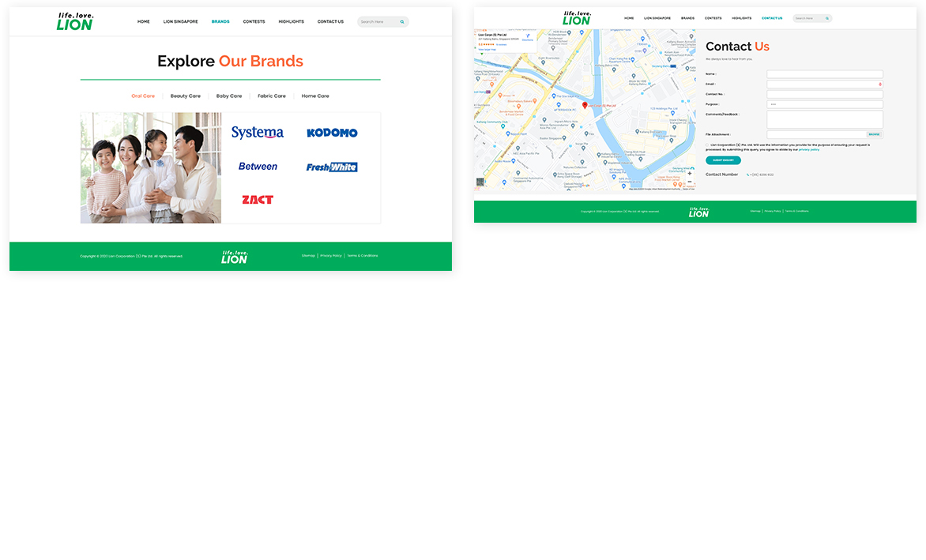
Task: Click the Directions icon on the map card
Action: point(528,36)
